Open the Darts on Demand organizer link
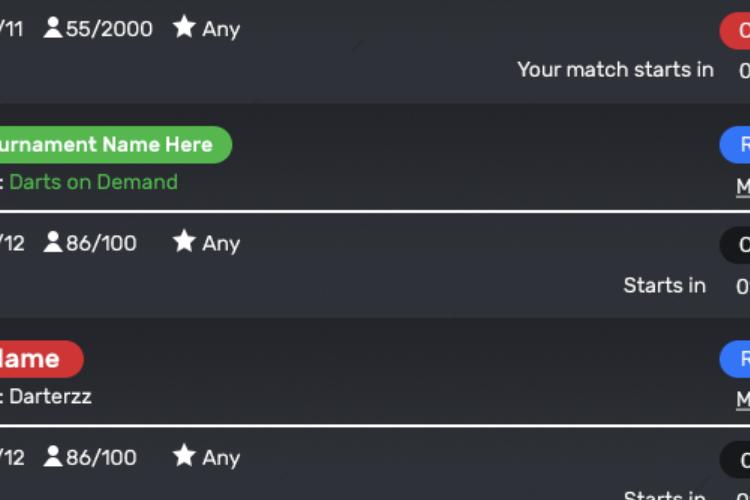This screenshot has width=750, height=500. click(x=93, y=182)
